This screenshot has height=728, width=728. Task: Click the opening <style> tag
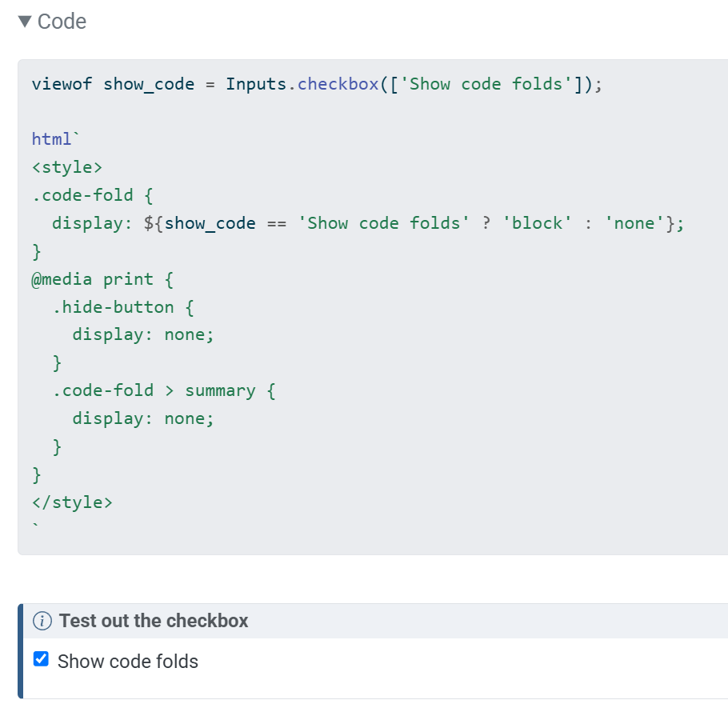pos(67,167)
